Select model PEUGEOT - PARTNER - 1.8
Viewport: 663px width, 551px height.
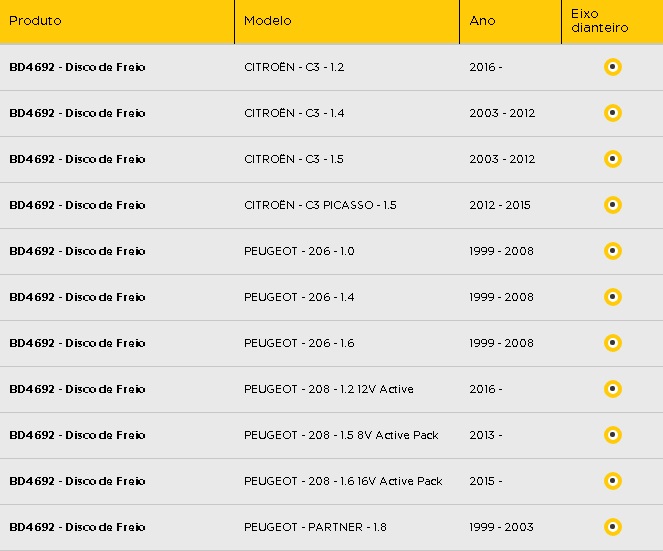pos(315,527)
